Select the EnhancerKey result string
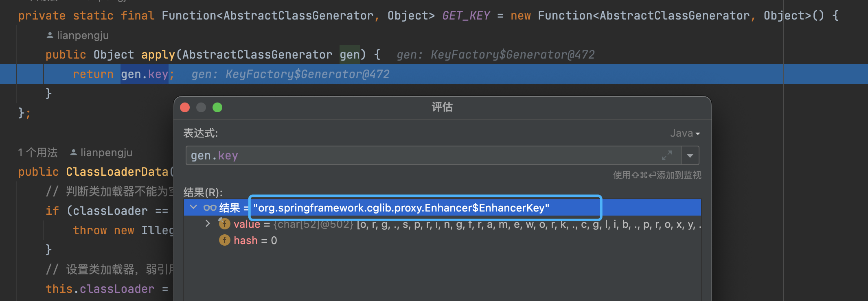Viewport: 868px width, 301px height. coord(401,208)
